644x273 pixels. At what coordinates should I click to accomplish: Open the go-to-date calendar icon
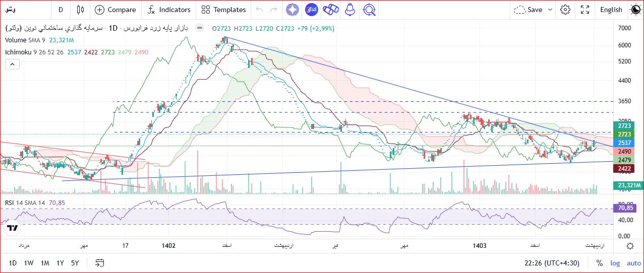tap(99, 263)
